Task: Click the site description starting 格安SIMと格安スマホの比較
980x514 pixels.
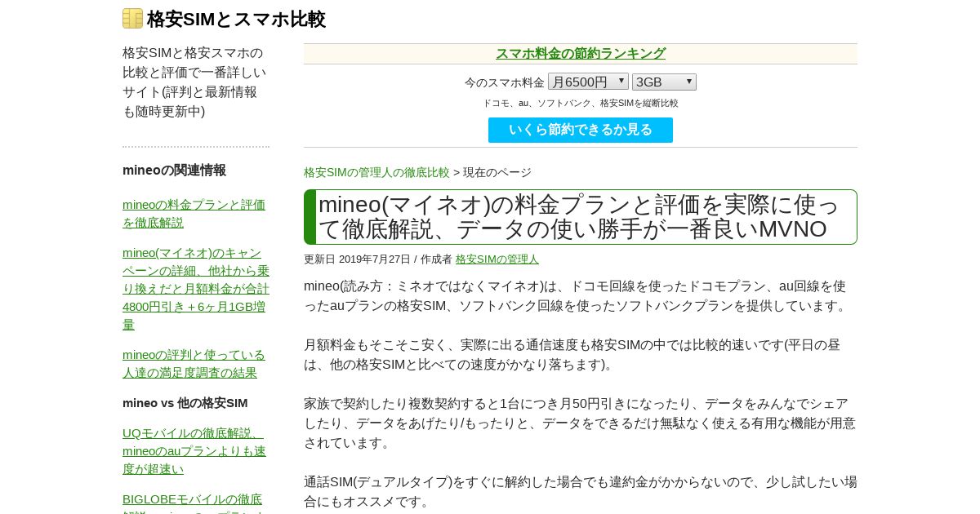Action: tap(194, 82)
